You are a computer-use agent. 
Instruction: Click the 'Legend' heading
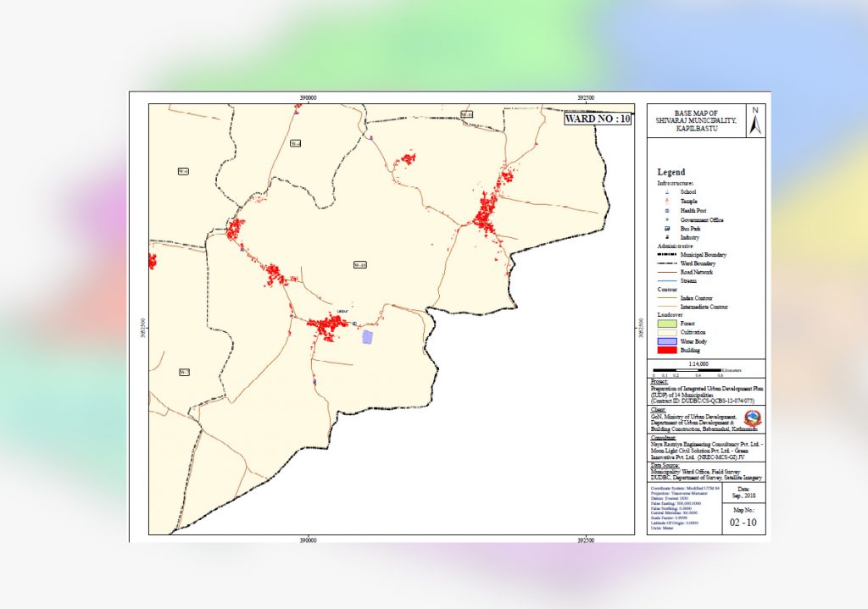click(671, 172)
